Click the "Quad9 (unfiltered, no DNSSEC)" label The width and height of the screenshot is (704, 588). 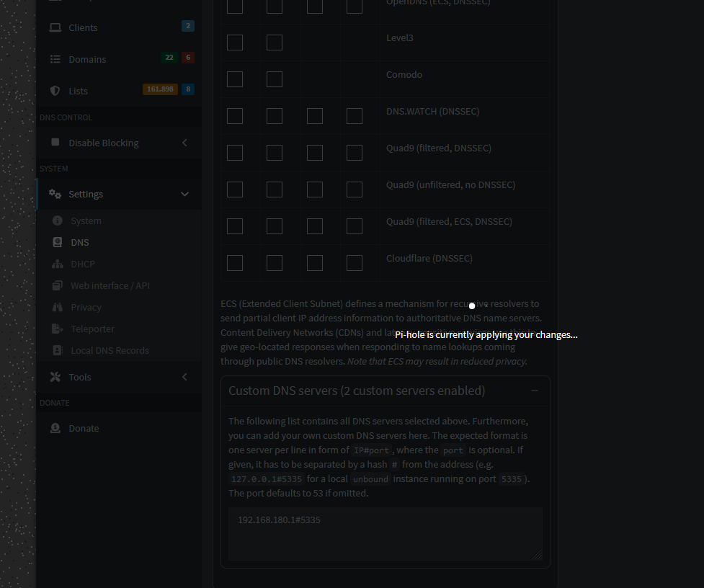coord(451,185)
